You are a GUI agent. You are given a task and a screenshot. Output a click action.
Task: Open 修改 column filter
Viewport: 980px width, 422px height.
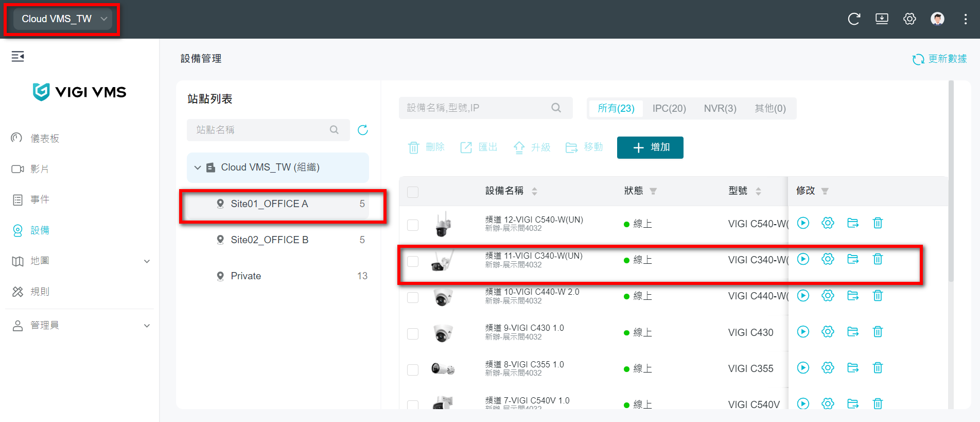pyautogui.click(x=825, y=191)
